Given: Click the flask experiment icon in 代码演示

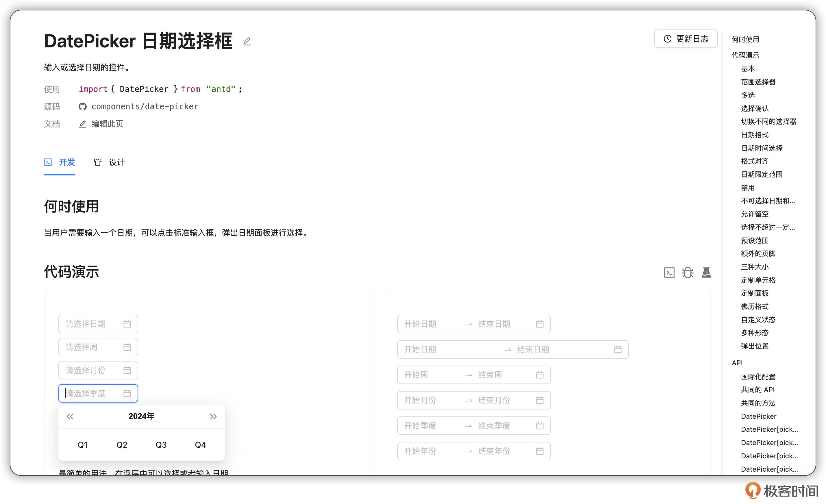Looking at the screenshot, I should pyautogui.click(x=706, y=273).
